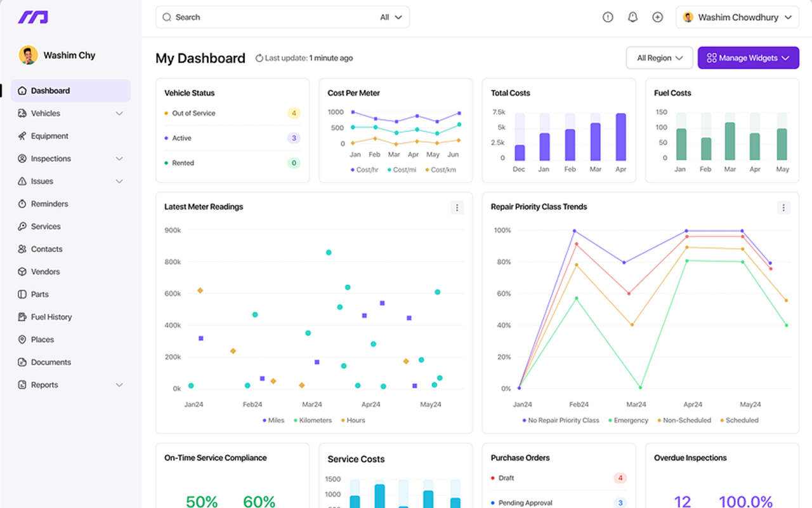The width and height of the screenshot is (812, 508).
Task: Open the Washim Chowdhury account menu
Action: pos(737,18)
